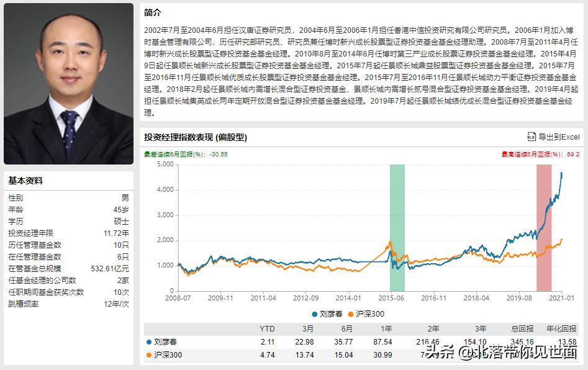Click the xls Excel export icon
The width and height of the screenshot is (588, 370).
pos(532,137)
